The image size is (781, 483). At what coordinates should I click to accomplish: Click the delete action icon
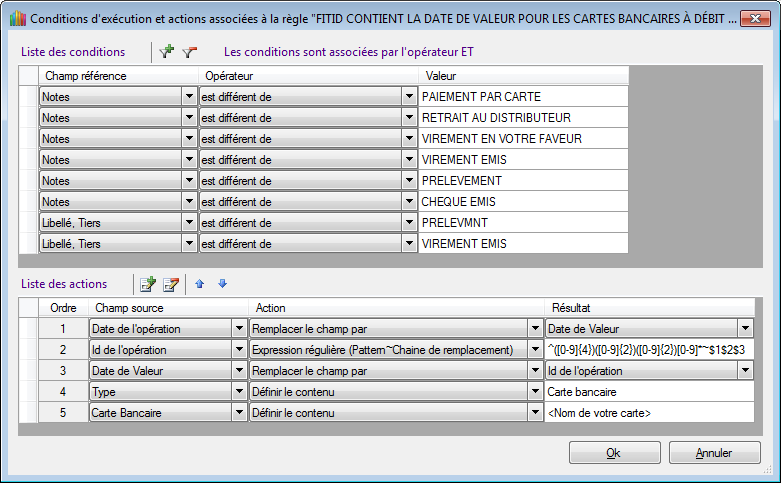[x=170, y=285]
